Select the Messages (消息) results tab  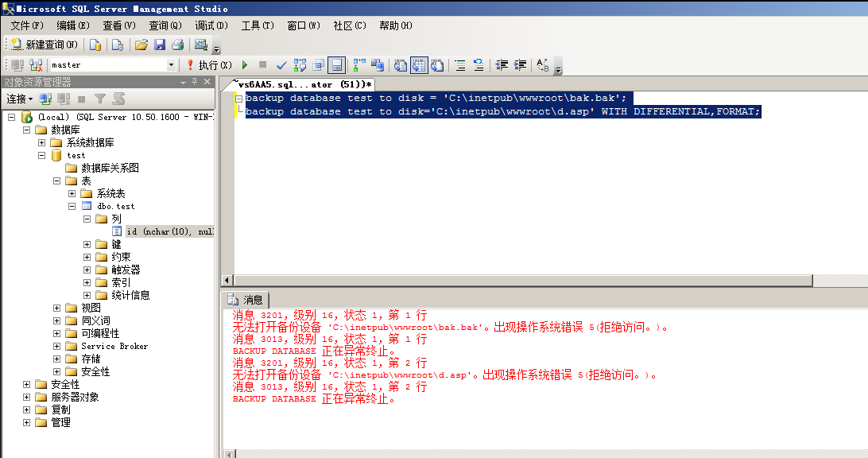point(246,300)
